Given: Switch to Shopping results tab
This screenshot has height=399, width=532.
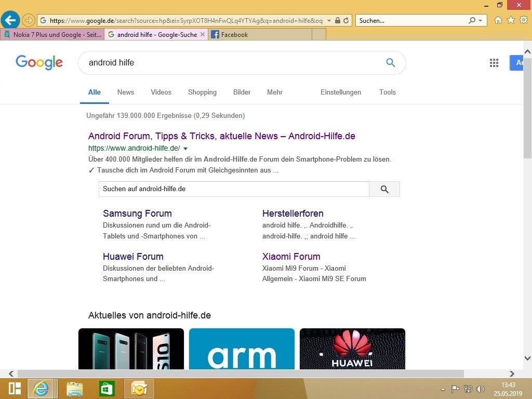Looking at the screenshot, I should coord(202,92).
